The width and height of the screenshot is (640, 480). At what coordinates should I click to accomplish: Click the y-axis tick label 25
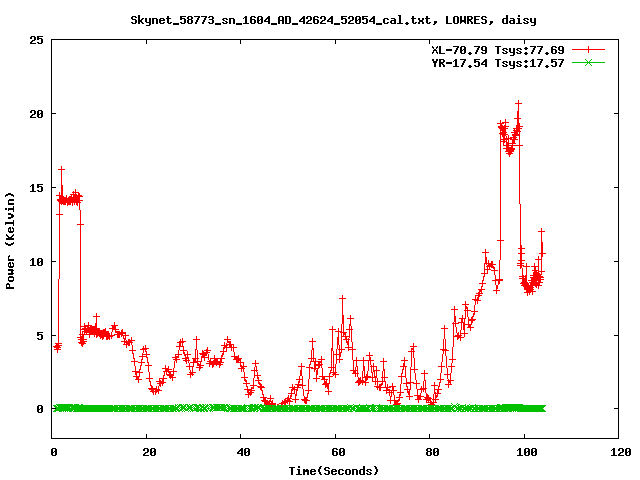(x=36, y=40)
